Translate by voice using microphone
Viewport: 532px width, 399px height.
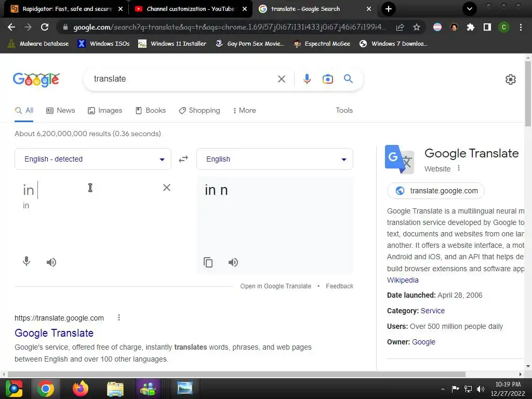pyautogui.click(x=26, y=262)
